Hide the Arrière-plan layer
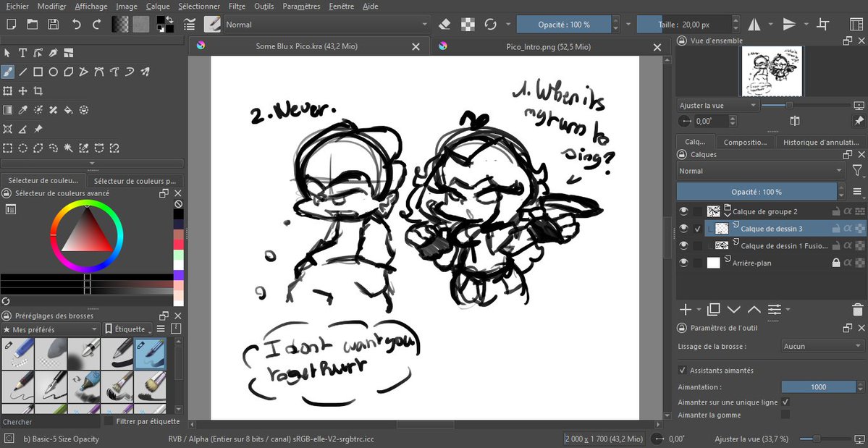This screenshot has width=868, height=448. pos(683,263)
